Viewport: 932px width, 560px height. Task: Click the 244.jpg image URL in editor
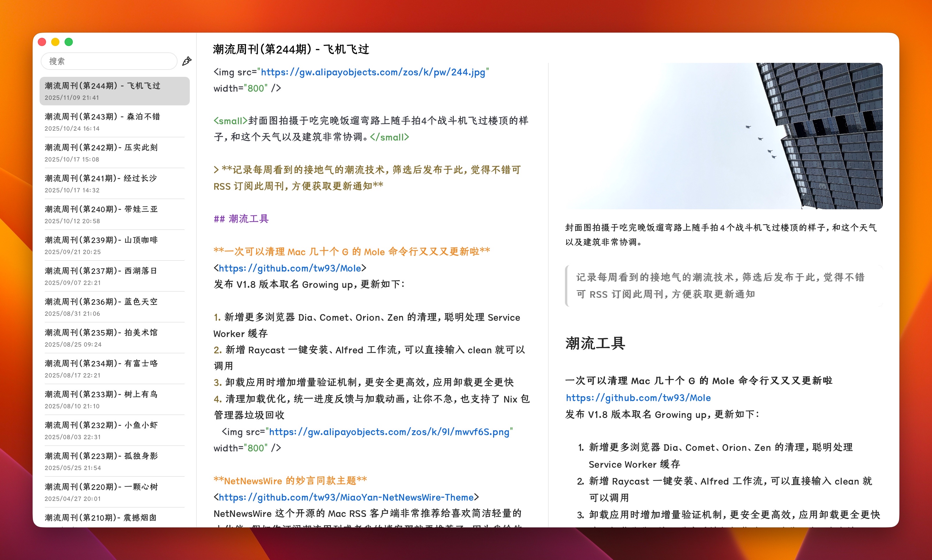pos(373,72)
